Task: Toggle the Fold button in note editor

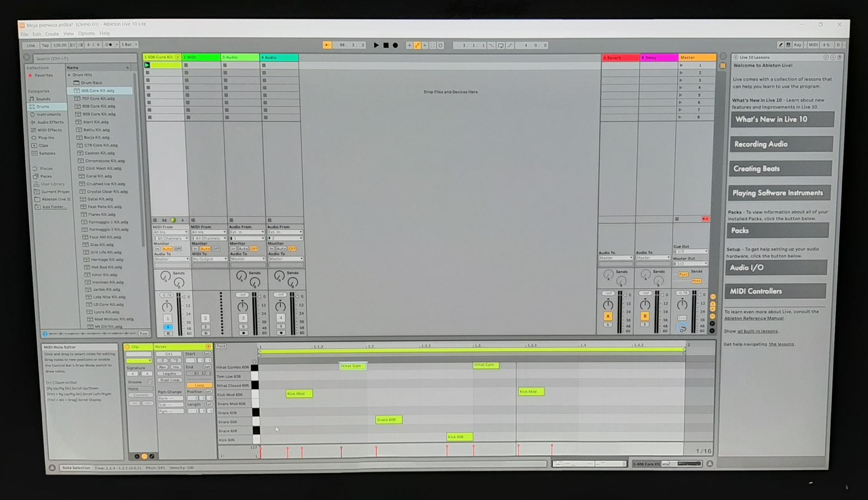Action: click(221, 346)
